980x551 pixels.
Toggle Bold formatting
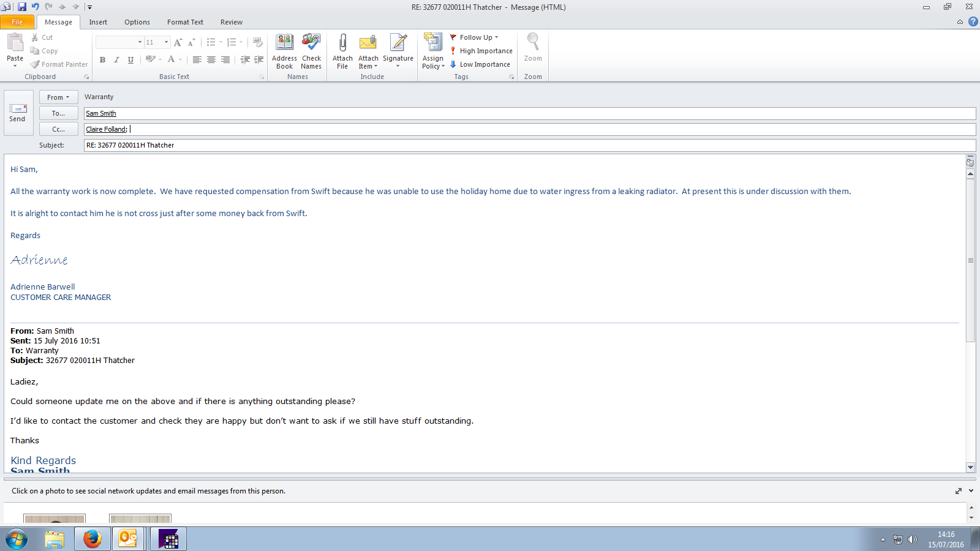point(102,59)
